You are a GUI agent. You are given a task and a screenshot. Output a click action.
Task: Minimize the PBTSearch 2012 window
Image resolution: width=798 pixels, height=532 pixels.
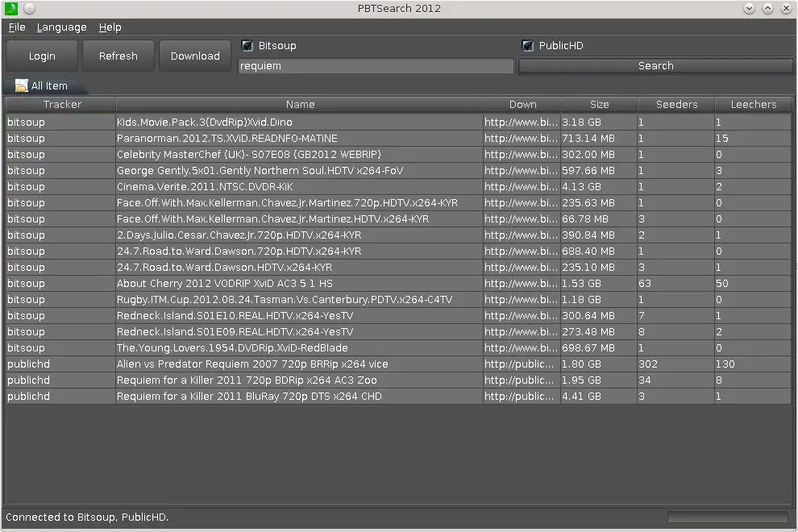pyautogui.click(x=749, y=8)
